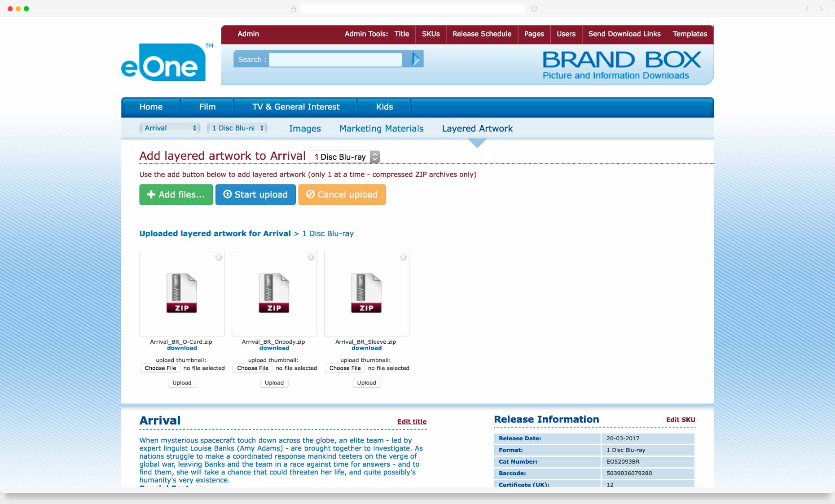This screenshot has height=504, width=835.
Task: Click the browser forward arrow
Action: coord(821,9)
